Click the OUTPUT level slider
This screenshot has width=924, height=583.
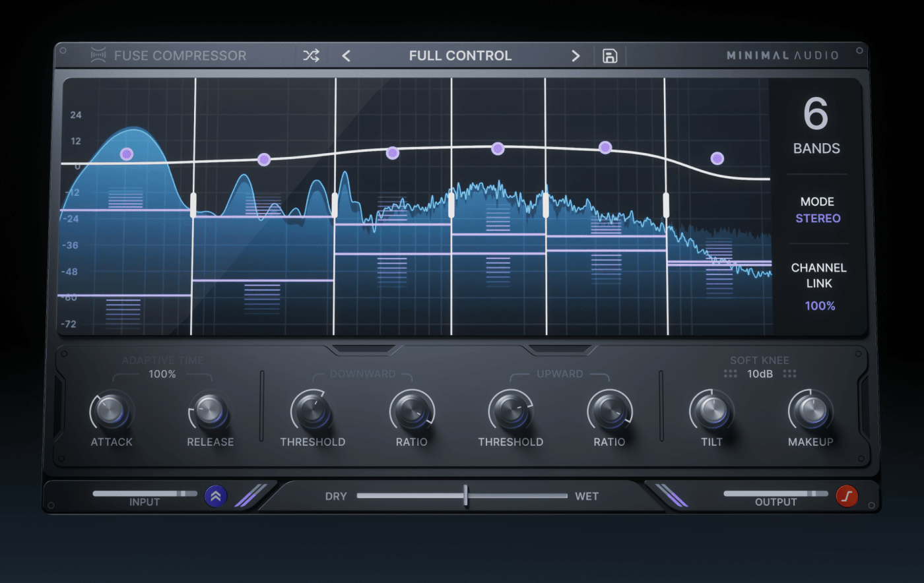[x=775, y=493]
